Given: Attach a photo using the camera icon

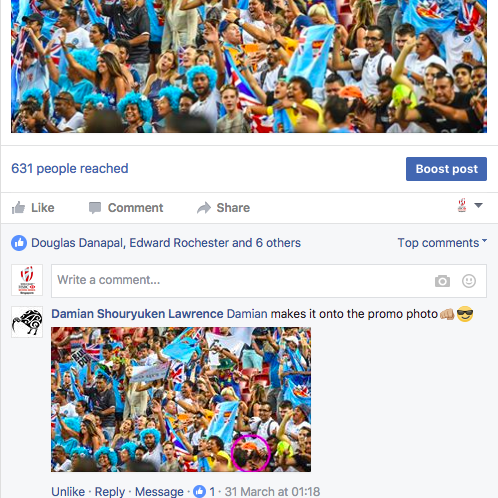Looking at the screenshot, I should 442,281.
